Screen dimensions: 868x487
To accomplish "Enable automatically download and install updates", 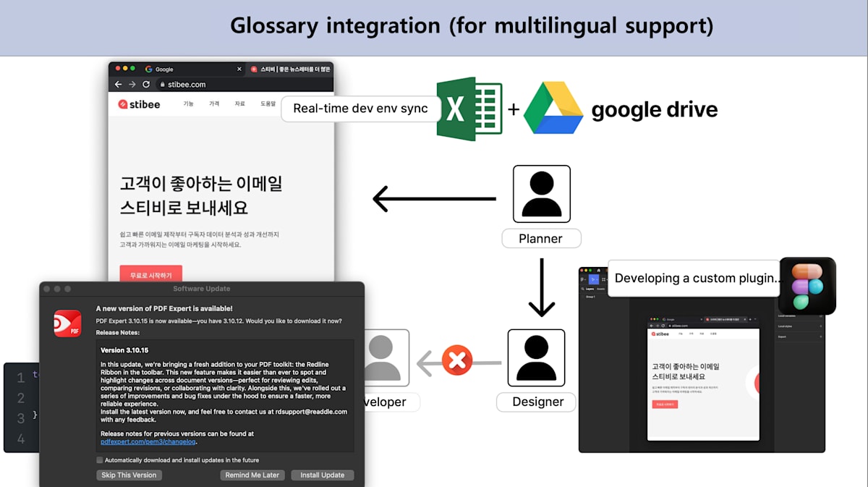I will (x=100, y=460).
